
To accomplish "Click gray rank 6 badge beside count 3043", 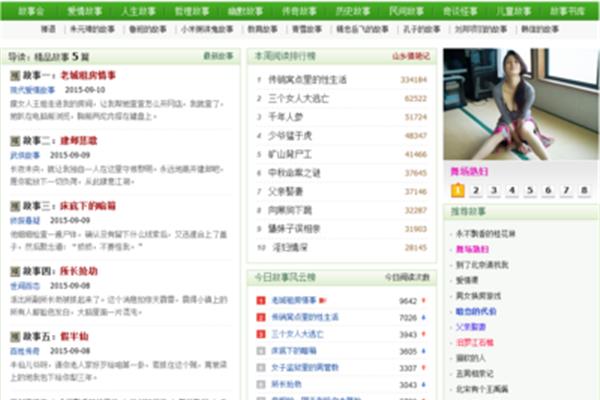I will tap(261, 384).
